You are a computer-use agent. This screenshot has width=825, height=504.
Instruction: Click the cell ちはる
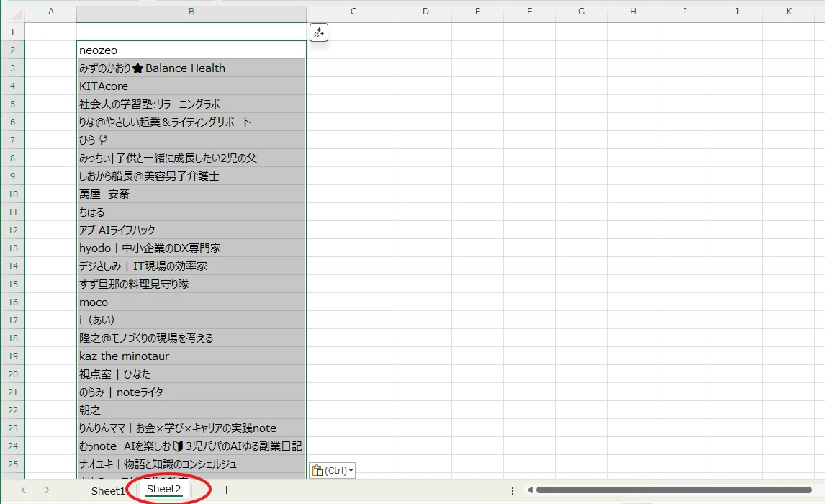191,212
